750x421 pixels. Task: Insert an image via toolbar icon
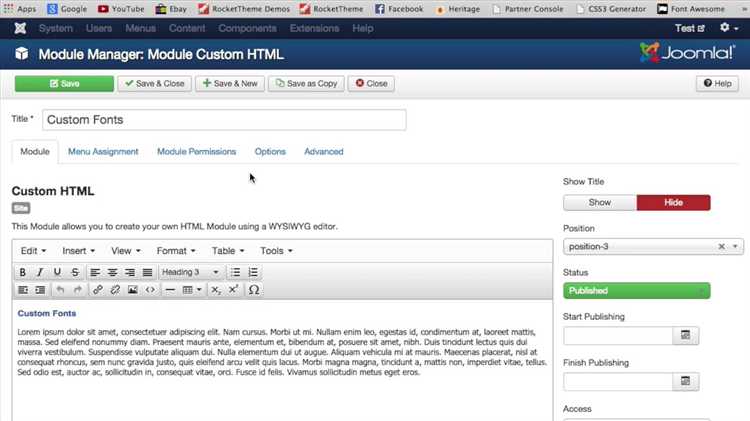tap(132, 290)
